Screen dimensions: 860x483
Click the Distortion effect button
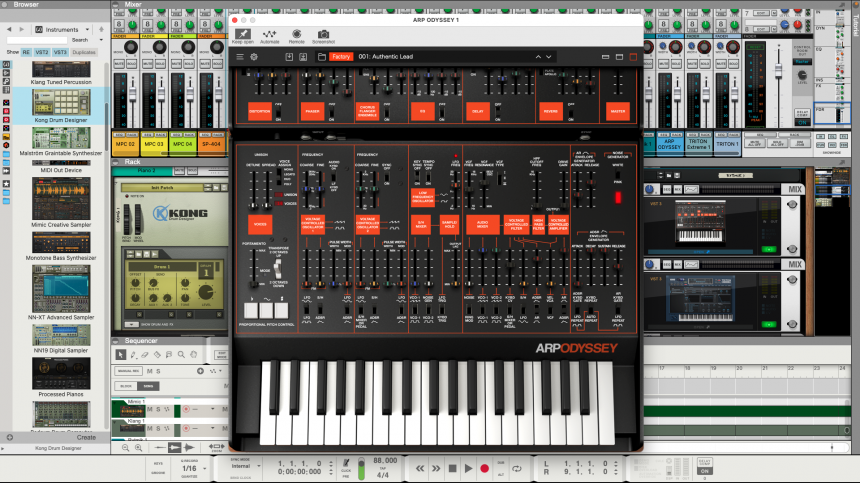260,111
